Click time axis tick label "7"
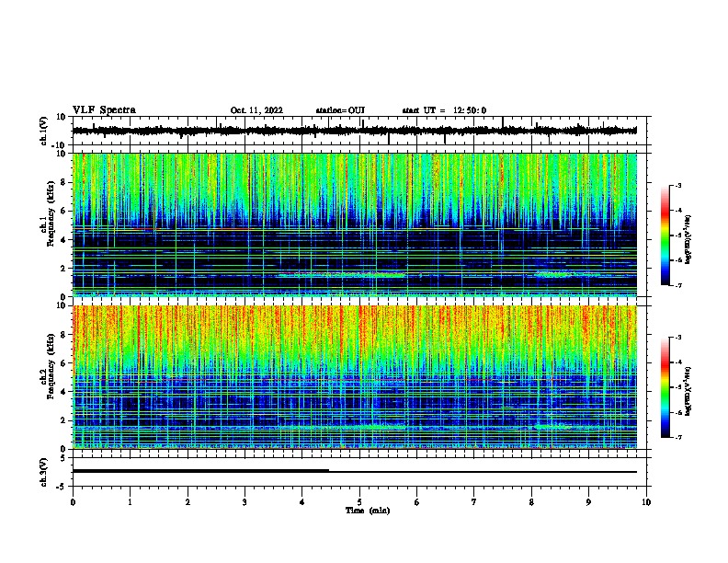 [474, 502]
